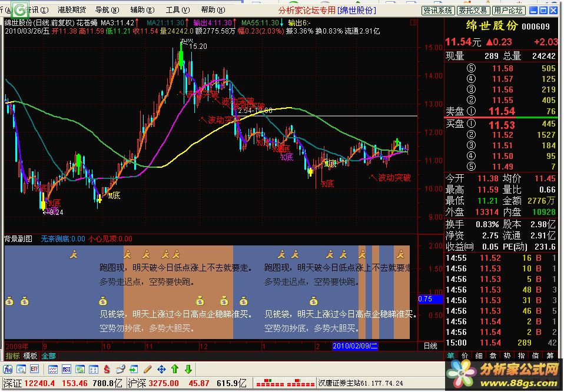564x392 pixels.
Task: Click the 买盘 ① price 11.53
Action: point(502,125)
